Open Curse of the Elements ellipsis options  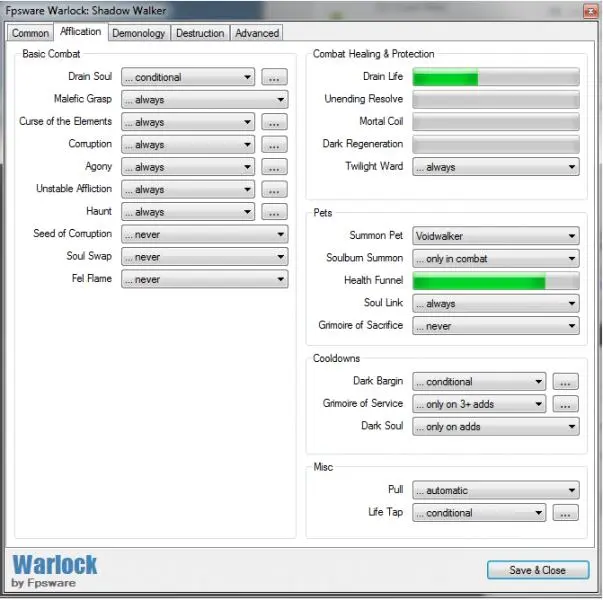[x=274, y=122]
